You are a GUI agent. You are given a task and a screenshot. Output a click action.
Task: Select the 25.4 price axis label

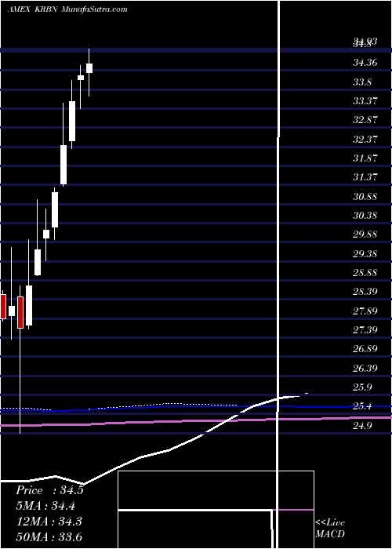pos(362,406)
